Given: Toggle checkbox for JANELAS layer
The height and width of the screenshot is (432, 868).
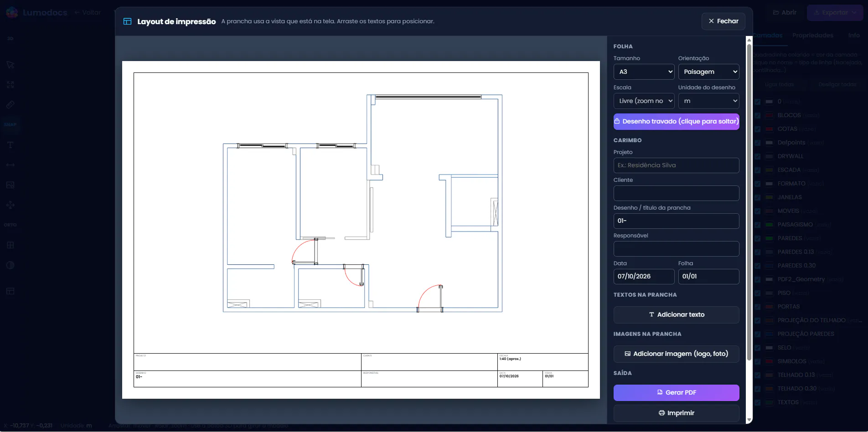Looking at the screenshot, I should (x=757, y=197).
